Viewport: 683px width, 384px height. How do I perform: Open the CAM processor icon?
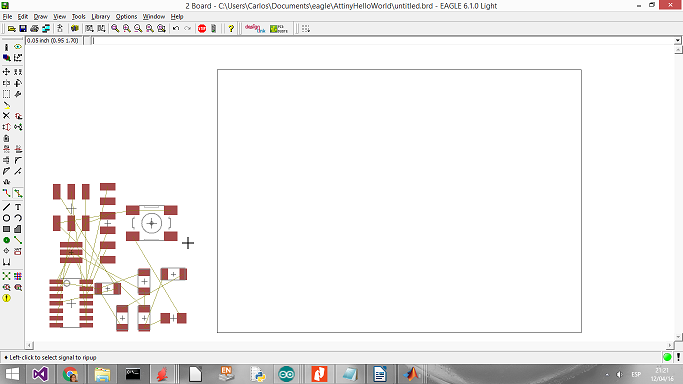pos(46,29)
